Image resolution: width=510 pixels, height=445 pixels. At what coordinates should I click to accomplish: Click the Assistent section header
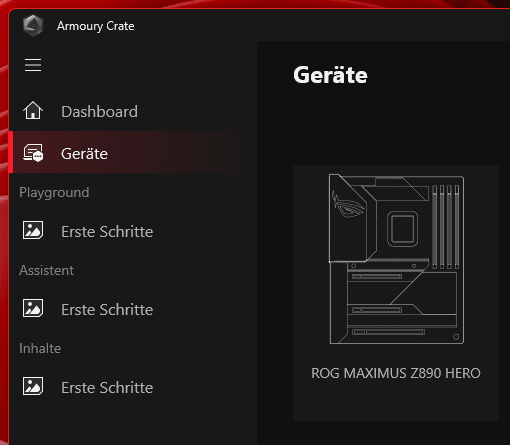point(47,270)
